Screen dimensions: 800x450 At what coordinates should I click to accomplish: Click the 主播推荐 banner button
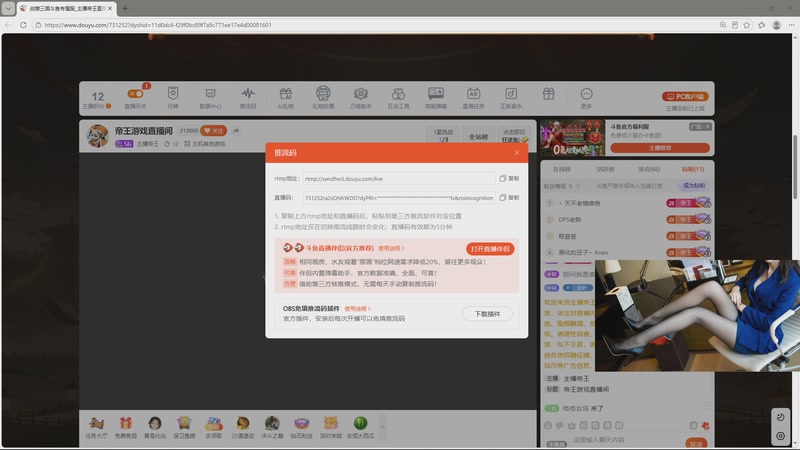660,147
